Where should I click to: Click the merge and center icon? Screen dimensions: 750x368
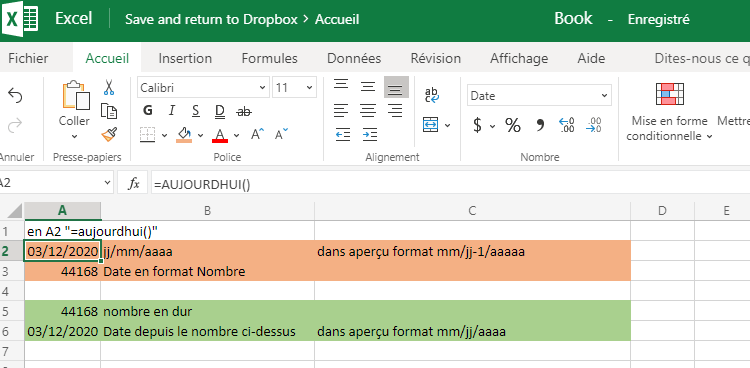430,125
